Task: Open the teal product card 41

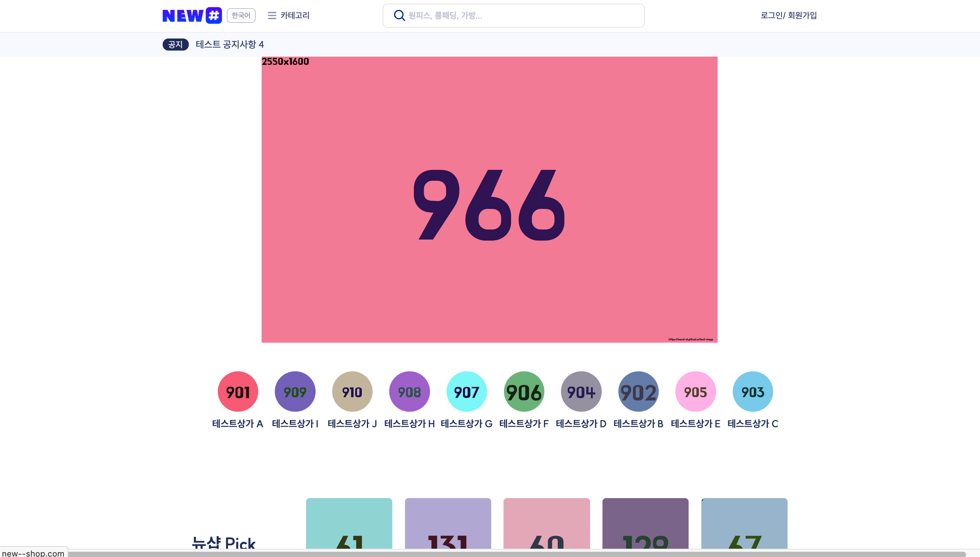Action: (x=348, y=523)
